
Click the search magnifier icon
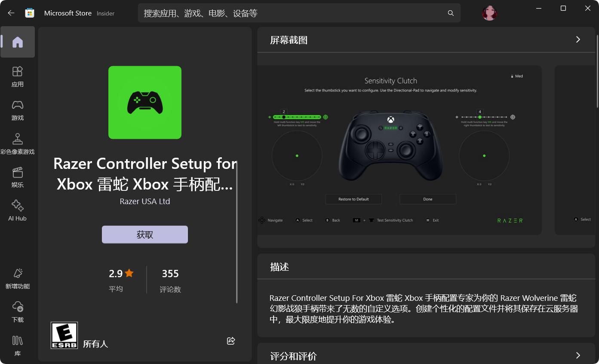(451, 13)
